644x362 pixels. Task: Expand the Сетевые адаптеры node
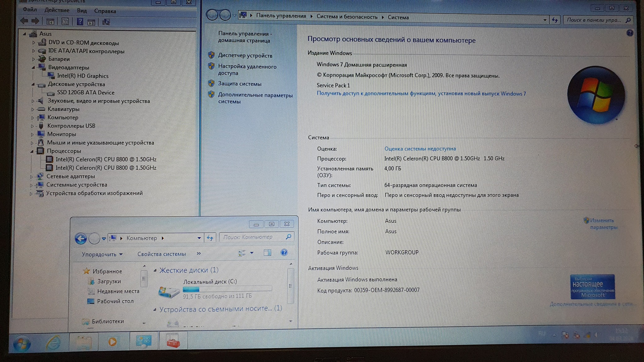tap(31, 177)
